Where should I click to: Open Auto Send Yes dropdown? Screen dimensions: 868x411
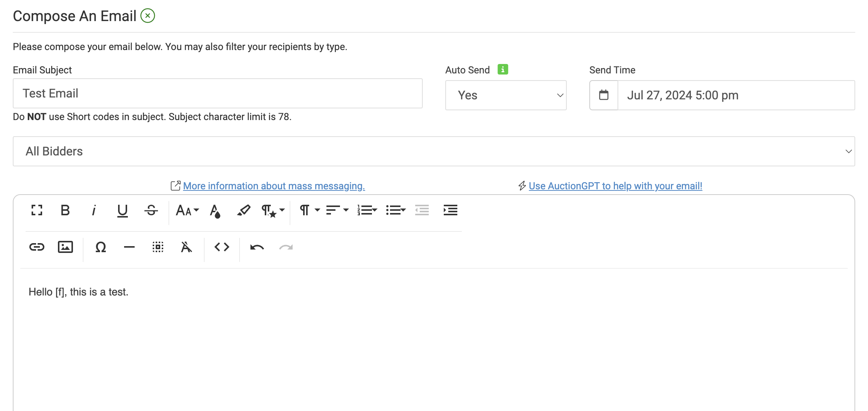tap(505, 95)
